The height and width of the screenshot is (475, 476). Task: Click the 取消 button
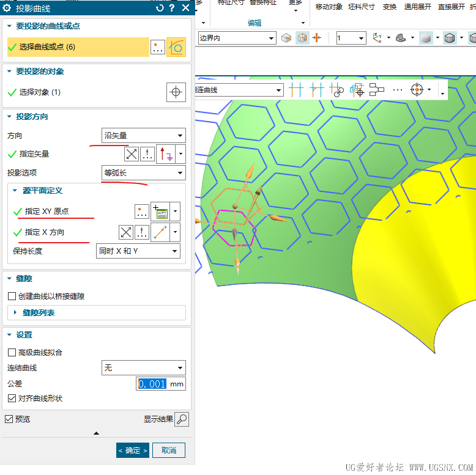(169, 450)
